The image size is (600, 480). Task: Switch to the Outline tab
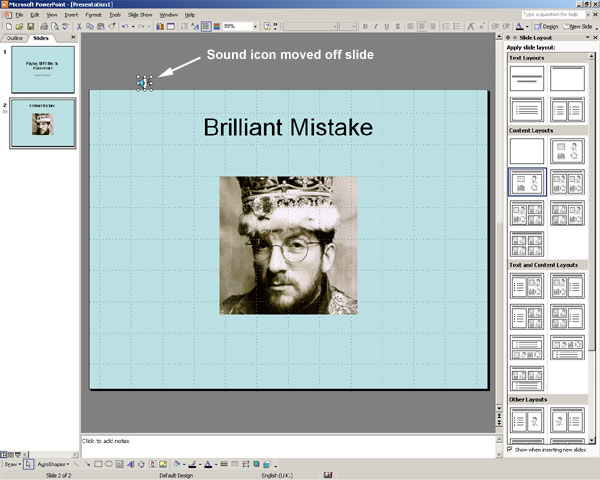[x=15, y=38]
